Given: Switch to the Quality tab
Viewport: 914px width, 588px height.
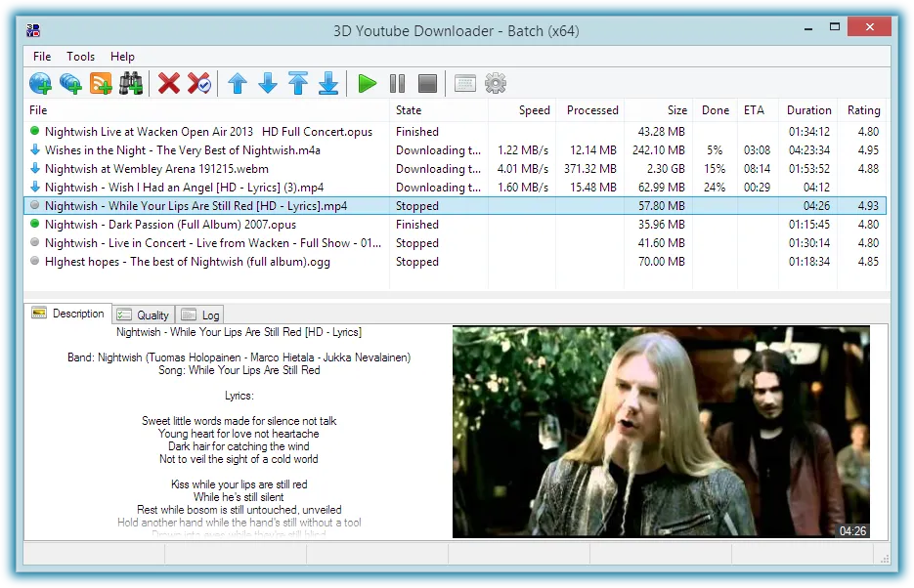Looking at the screenshot, I should pos(143,314).
